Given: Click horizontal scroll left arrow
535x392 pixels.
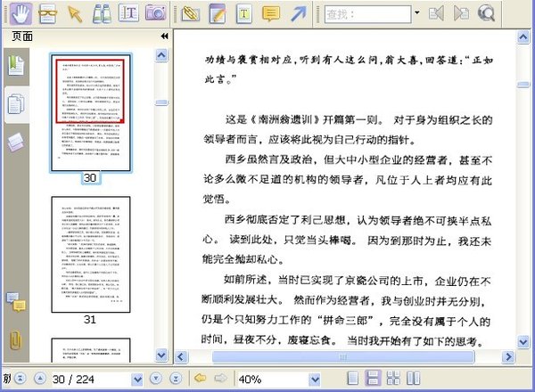Looking at the screenshot, I should 181,357.
